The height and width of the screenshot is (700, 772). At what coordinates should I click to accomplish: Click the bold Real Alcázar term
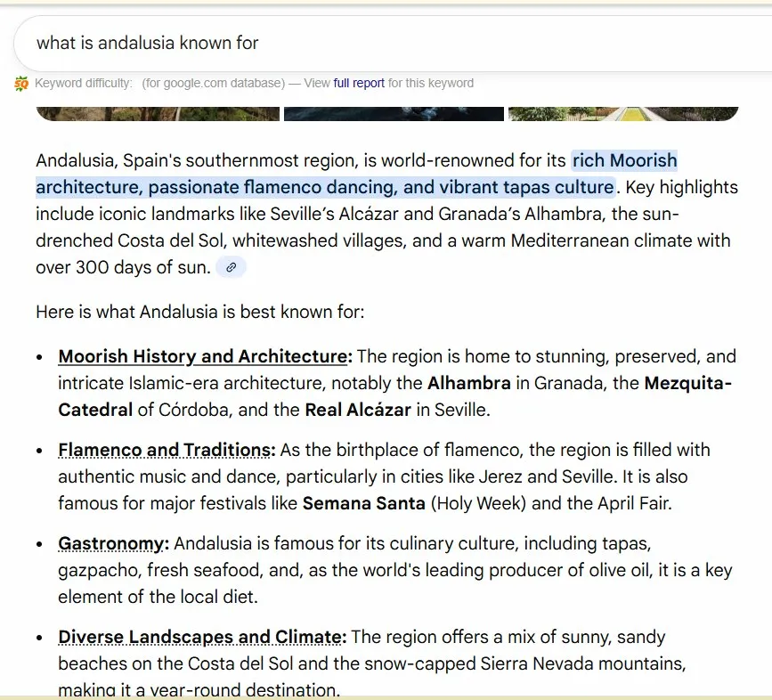357,411
